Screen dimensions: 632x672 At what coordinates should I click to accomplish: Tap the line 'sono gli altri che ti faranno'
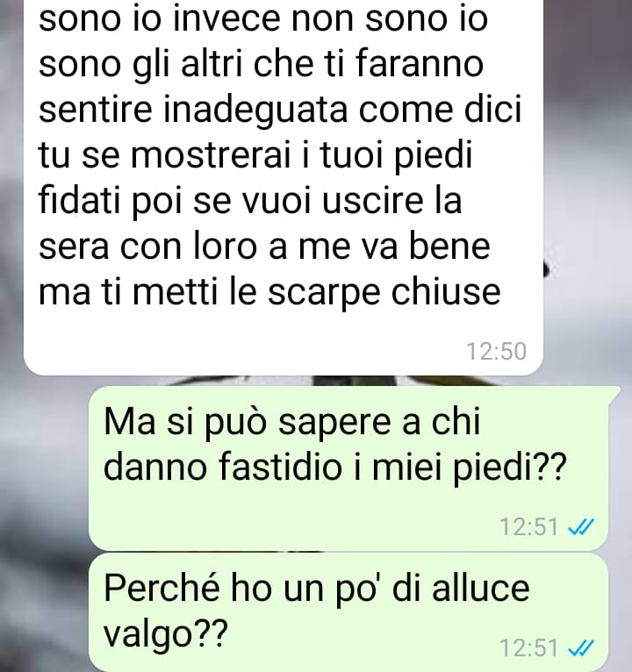point(261,65)
